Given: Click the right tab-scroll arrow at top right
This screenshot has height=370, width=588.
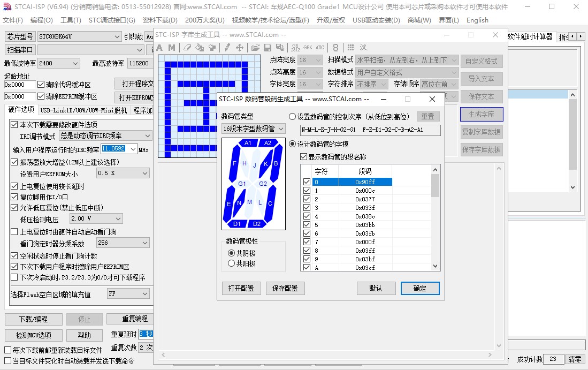Looking at the screenshot, I should coord(581,36).
